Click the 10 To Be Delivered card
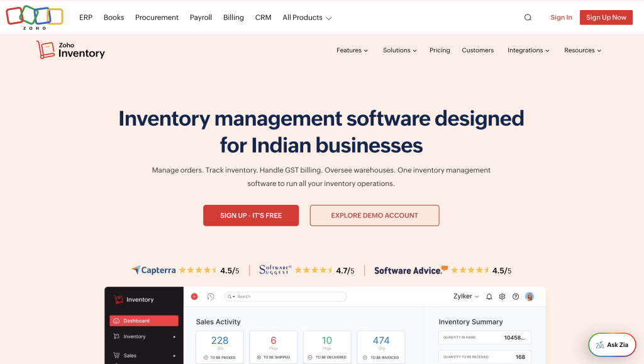644x364 pixels. tap(327, 347)
